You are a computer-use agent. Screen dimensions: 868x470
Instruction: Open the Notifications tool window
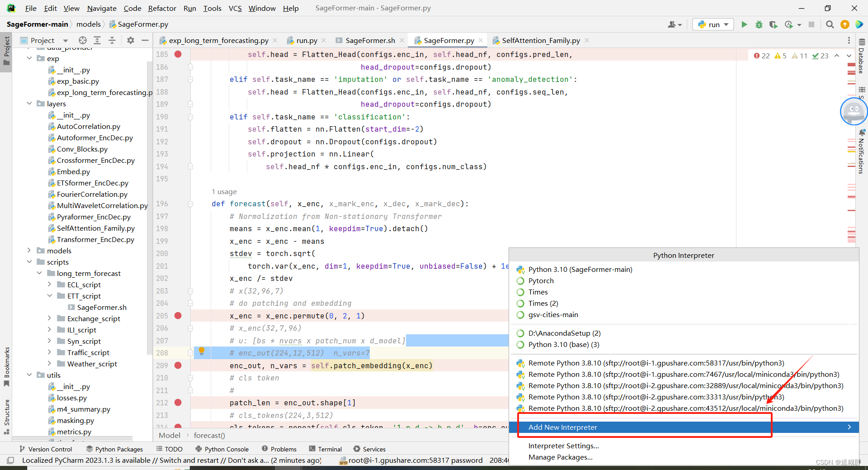(x=862, y=152)
